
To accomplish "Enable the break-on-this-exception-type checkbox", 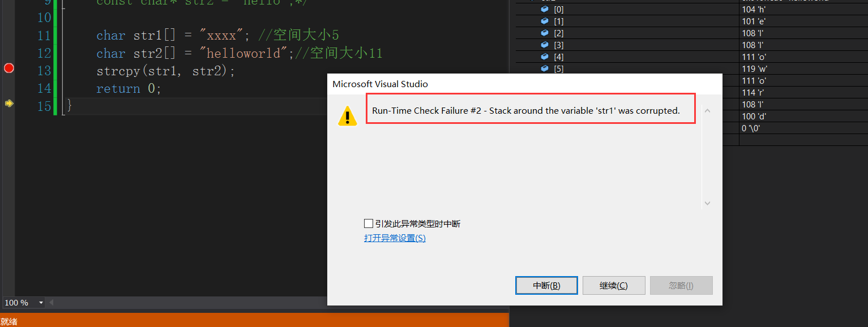I will (x=369, y=223).
